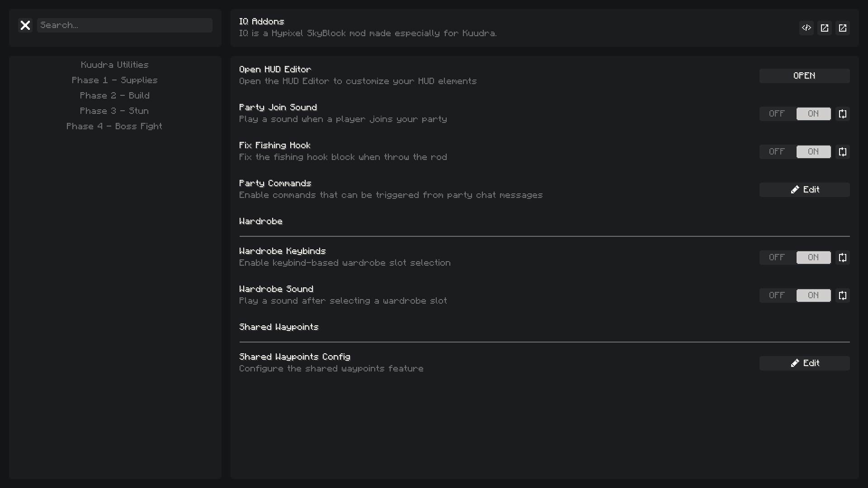868x488 pixels.
Task: Switch Fix Fishing Hook to OFF
Action: [777, 152]
